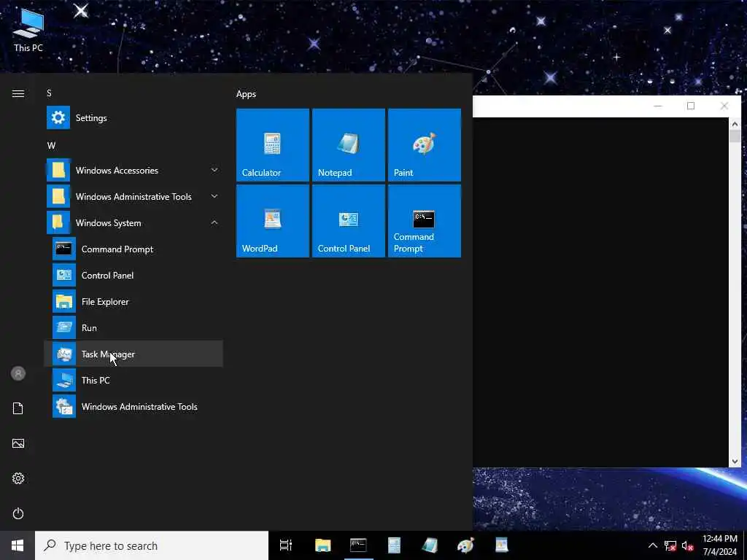Click the hamburger menu in Start
This screenshot has width=747, height=560.
tap(18, 93)
